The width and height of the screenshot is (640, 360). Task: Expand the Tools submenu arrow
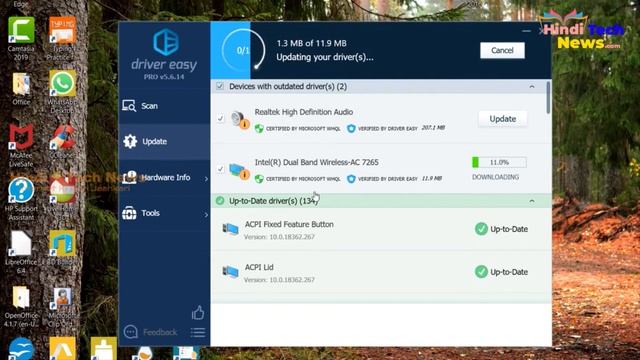[206, 214]
